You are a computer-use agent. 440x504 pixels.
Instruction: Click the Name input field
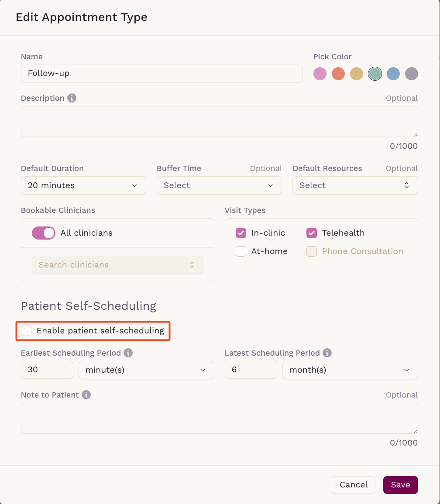(162, 74)
